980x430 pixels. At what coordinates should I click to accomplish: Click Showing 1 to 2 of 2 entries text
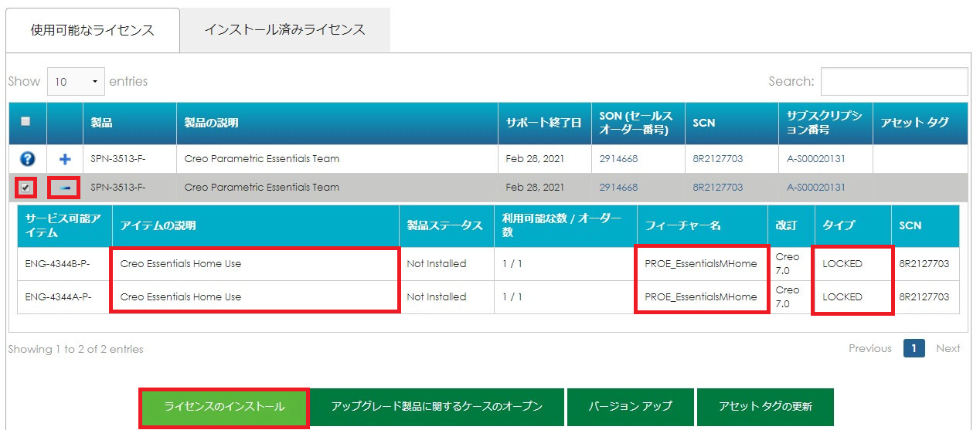pyautogui.click(x=76, y=349)
